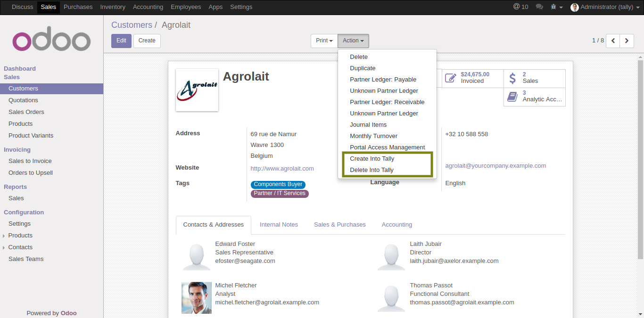This screenshot has height=318, width=644.
Task: Open the 3 Analytic Accounts stat button
Action: tap(535, 97)
